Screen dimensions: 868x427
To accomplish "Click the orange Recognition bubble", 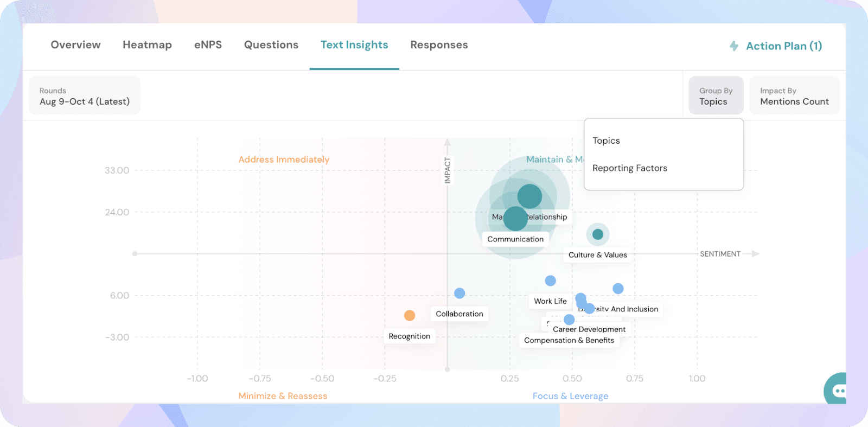I will (410, 315).
